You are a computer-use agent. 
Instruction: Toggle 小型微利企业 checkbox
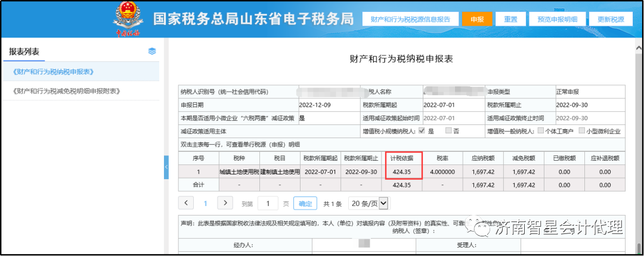(581, 132)
